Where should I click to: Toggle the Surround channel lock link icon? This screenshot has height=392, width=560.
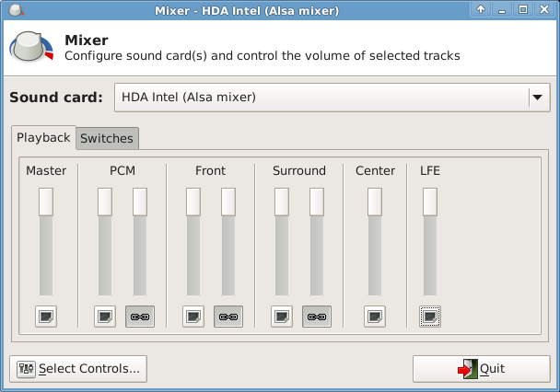[317, 317]
